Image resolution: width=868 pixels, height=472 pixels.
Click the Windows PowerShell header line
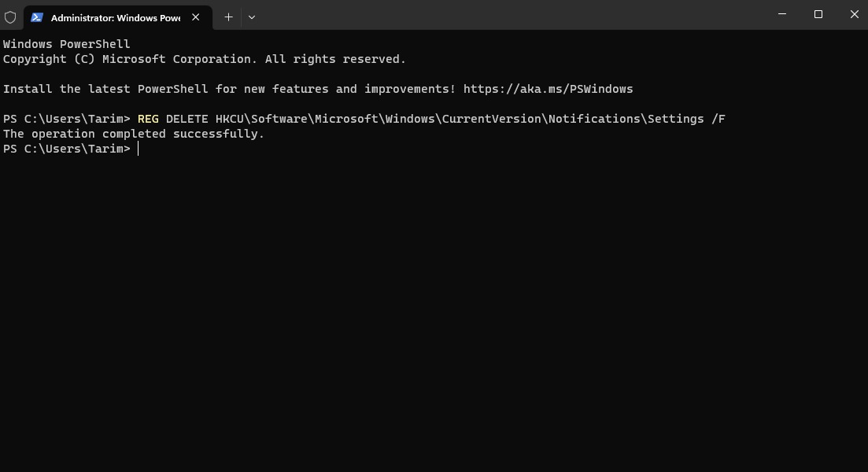coord(67,44)
